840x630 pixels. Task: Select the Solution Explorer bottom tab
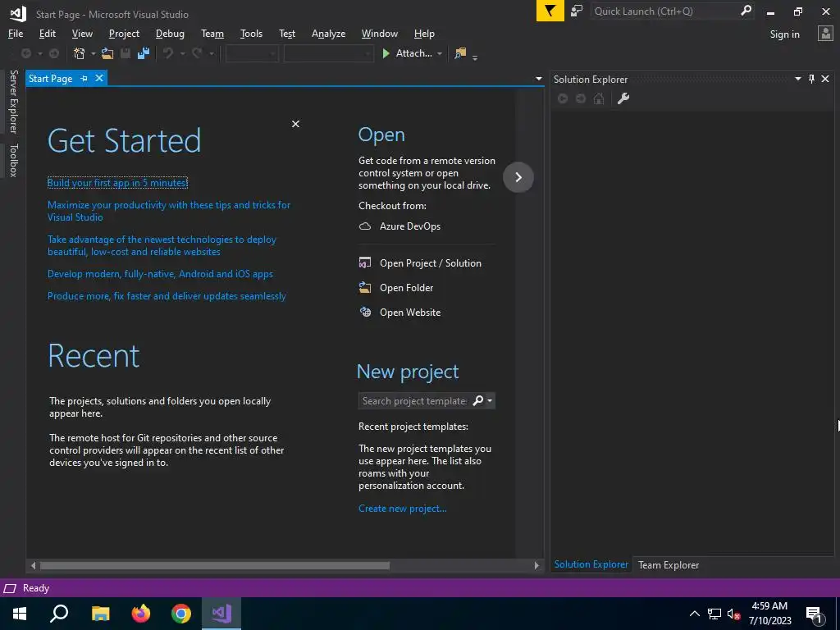click(x=591, y=564)
